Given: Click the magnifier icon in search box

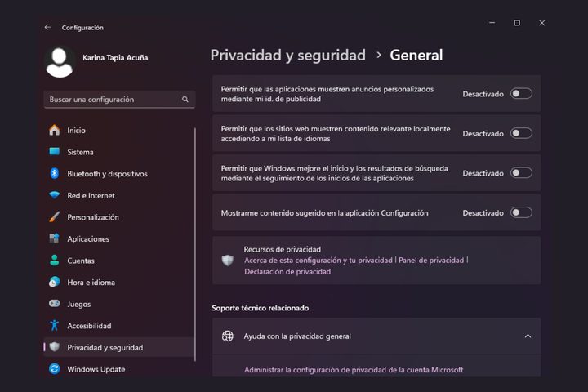Looking at the screenshot, I should (185, 100).
